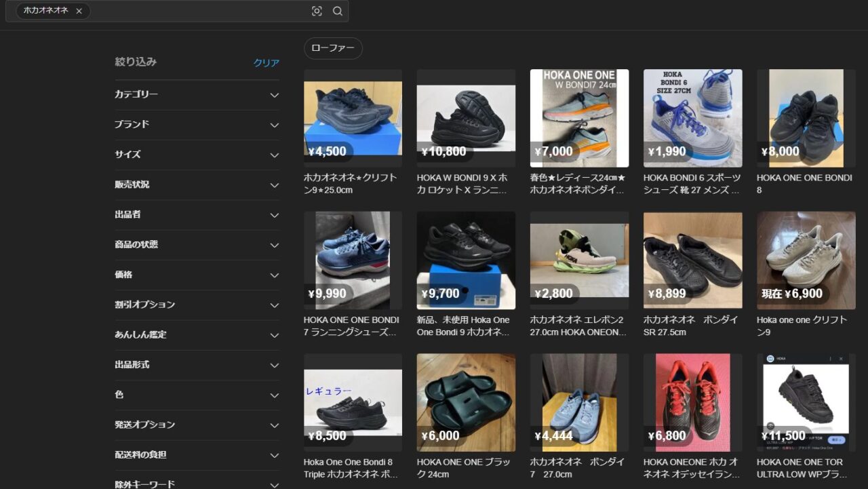Expand the 割引オプション filter

(x=197, y=305)
